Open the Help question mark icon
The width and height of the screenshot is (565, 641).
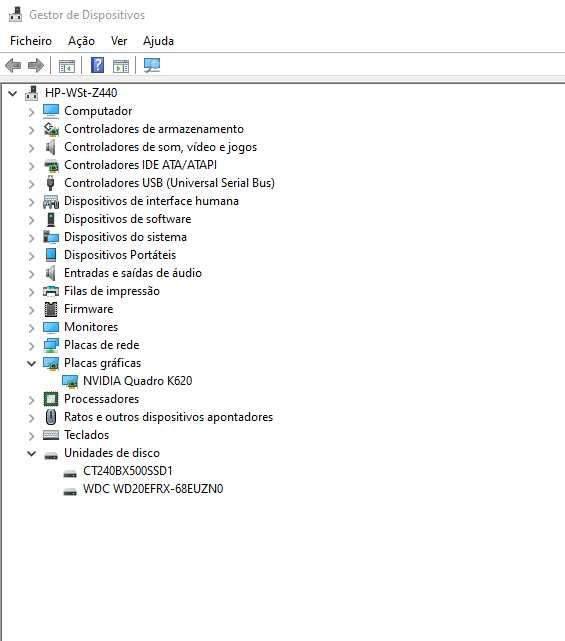[97, 65]
